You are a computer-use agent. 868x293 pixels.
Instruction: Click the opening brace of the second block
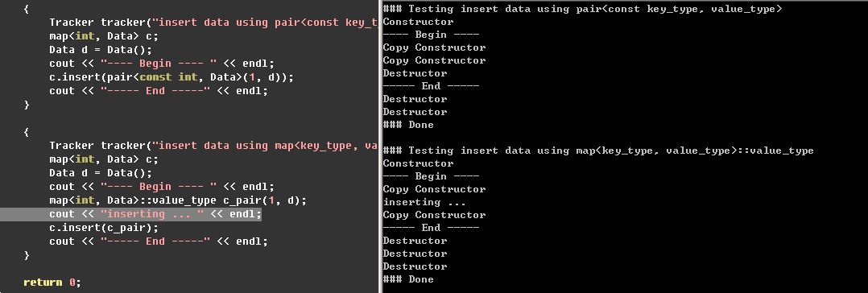(27, 132)
